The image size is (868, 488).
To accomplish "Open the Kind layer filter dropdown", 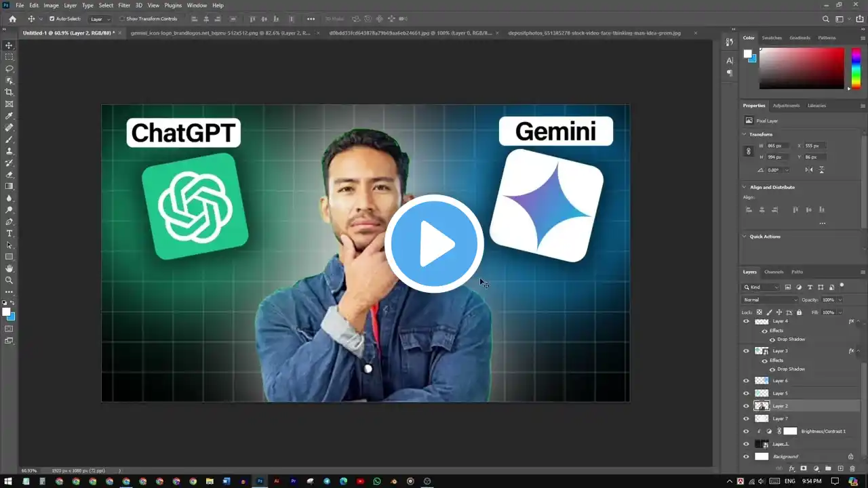I will click(x=761, y=287).
